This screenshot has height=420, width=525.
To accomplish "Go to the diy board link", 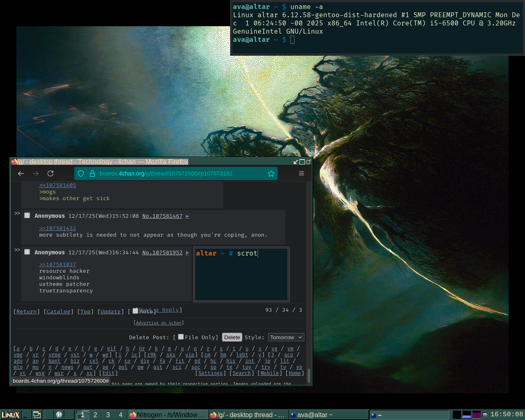I will 145,361.
